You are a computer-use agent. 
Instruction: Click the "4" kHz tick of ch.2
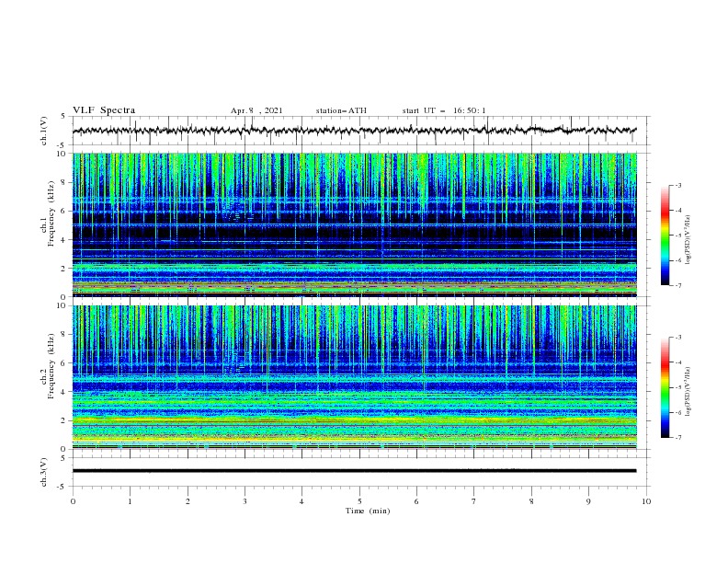[64, 392]
